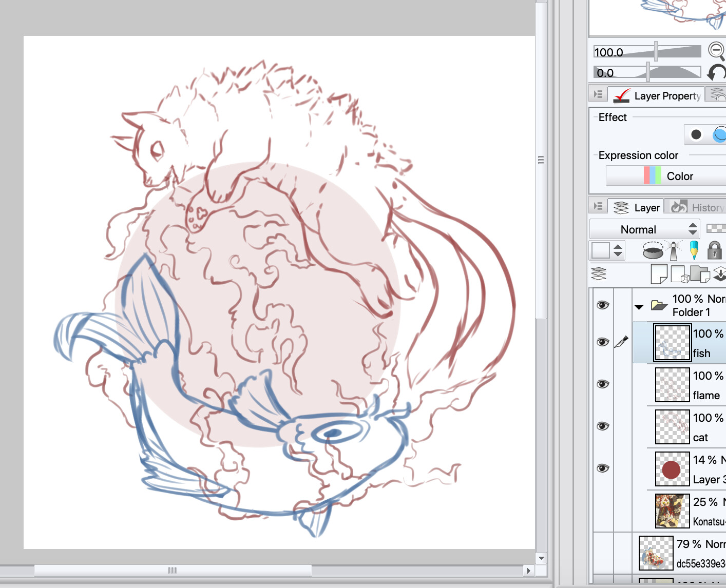Select the cat layer thumbnail

[x=672, y=427]
